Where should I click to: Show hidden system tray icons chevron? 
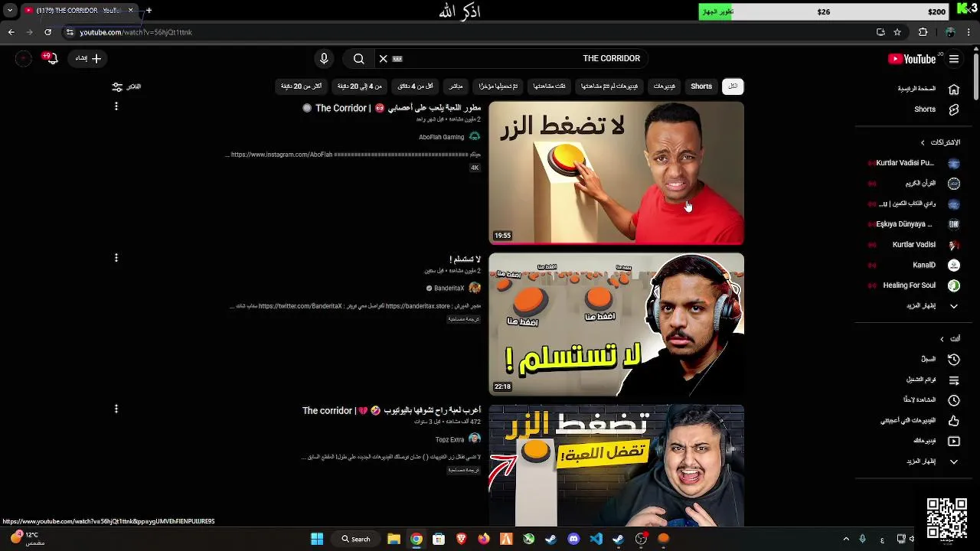coord(846,539)
